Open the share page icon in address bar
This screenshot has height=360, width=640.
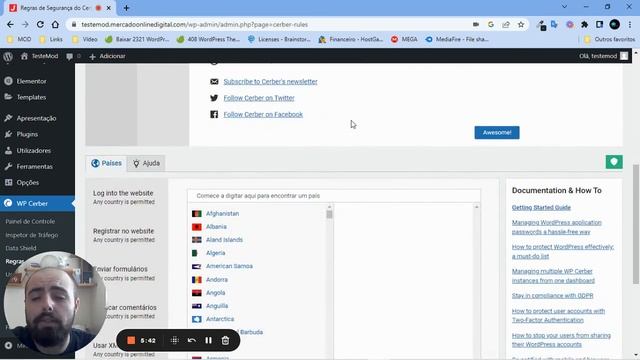[x=506, y=24]
